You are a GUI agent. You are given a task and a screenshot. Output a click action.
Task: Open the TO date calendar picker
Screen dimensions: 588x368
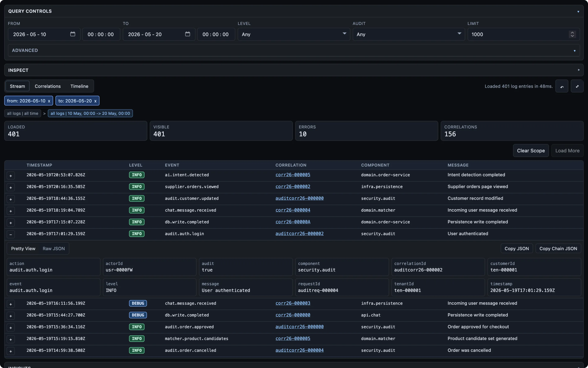188,34
